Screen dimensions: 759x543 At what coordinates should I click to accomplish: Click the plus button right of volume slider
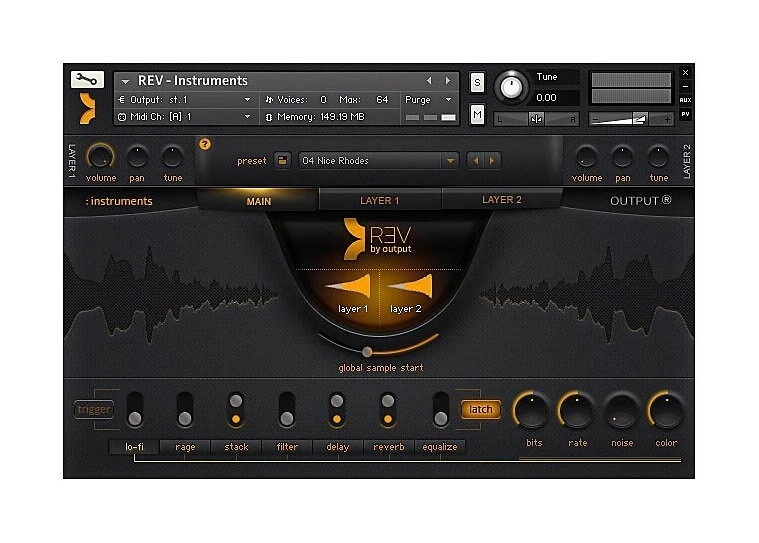tap(667, 119)
